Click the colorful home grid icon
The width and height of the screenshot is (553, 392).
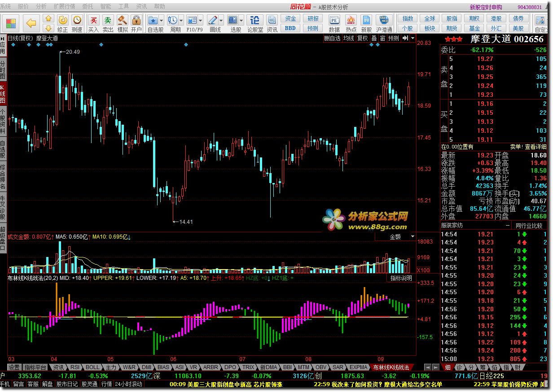tap(12, 23)
